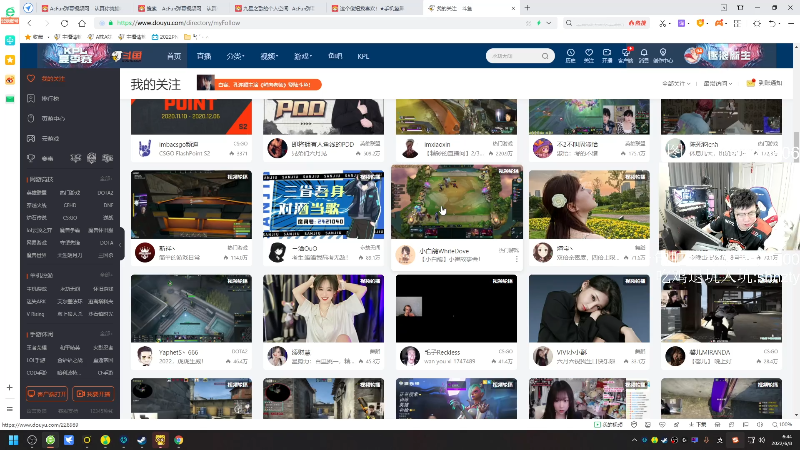The image size is (800, 450).
Task: Open DOTA2 category link in sidebar
Action: pyautogui.click(x=106, y=193)
